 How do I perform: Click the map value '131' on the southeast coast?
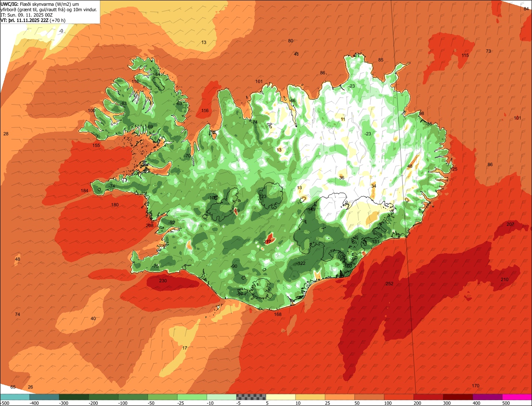tap(376, 242)
